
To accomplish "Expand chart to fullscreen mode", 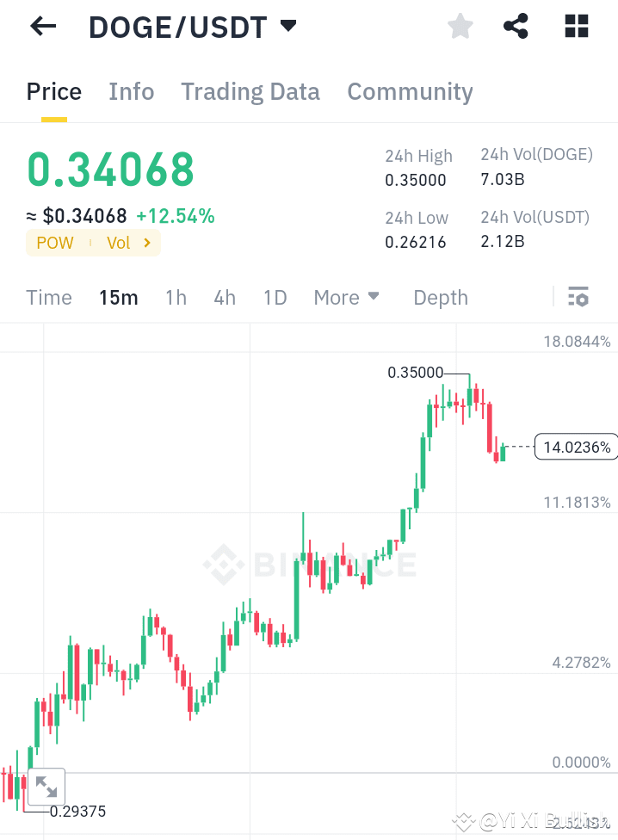I will pyautogui.click(x=46, y=787).
